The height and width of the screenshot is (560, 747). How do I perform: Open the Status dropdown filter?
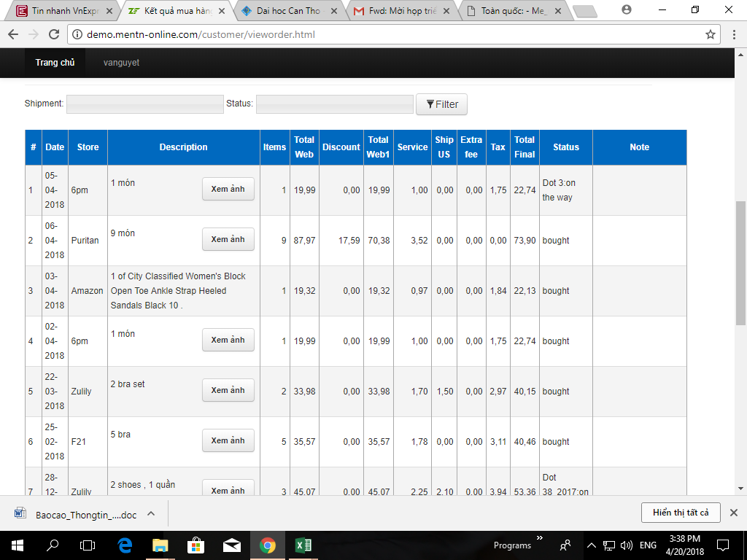(334, 104)
